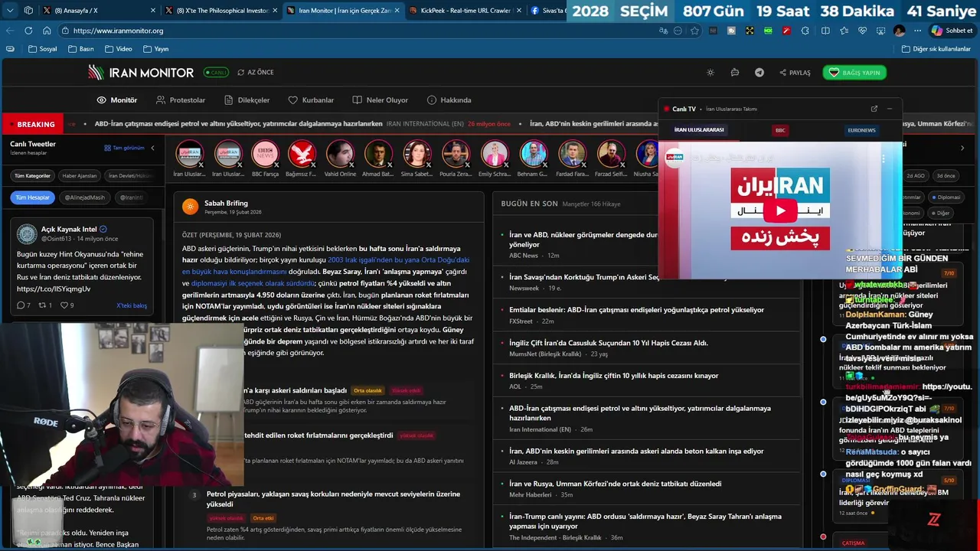Open the Behnam G... avatar
This screenshot has height=551, width=980.
pyautogui.click(x=533, y=154)
